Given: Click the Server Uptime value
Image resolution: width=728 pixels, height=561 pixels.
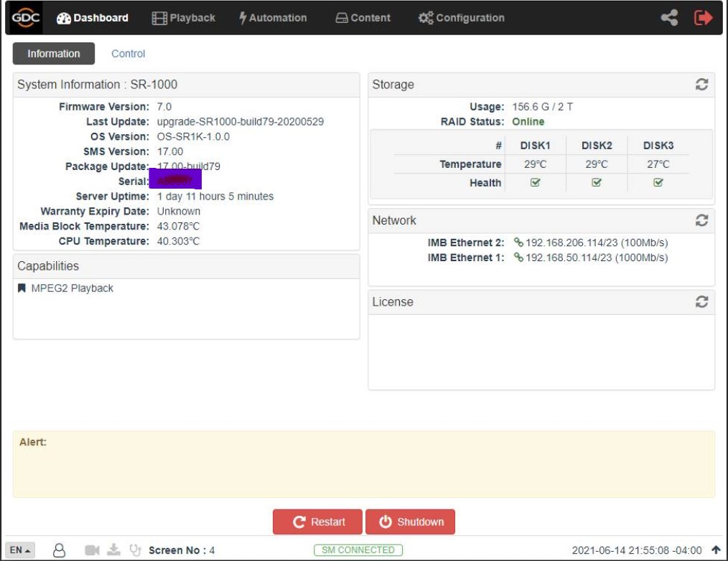Looking at the screenshot, I should [x=215, y=197].
